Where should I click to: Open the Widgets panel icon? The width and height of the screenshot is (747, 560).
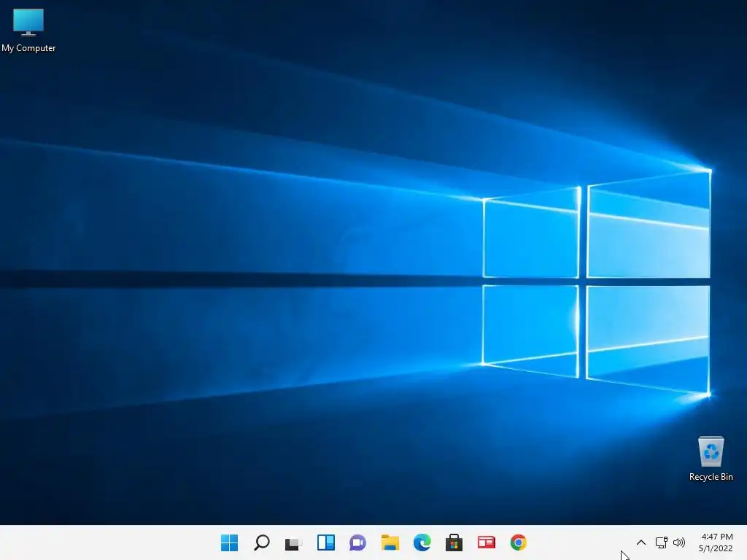pyautogui.click(x=326, y=542)
